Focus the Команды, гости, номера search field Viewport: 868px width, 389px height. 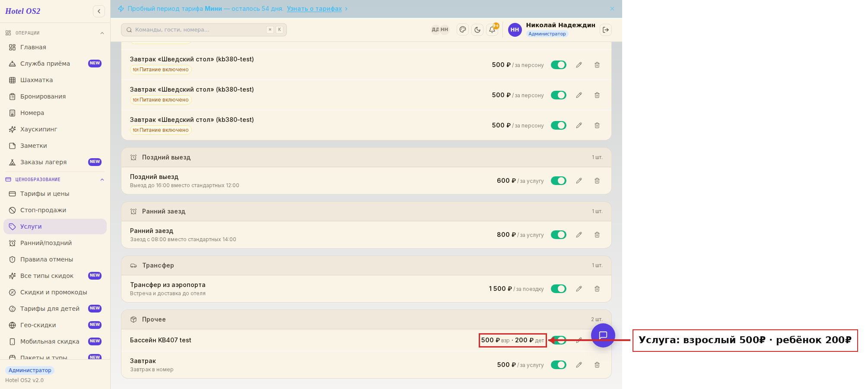pos(204,30)
